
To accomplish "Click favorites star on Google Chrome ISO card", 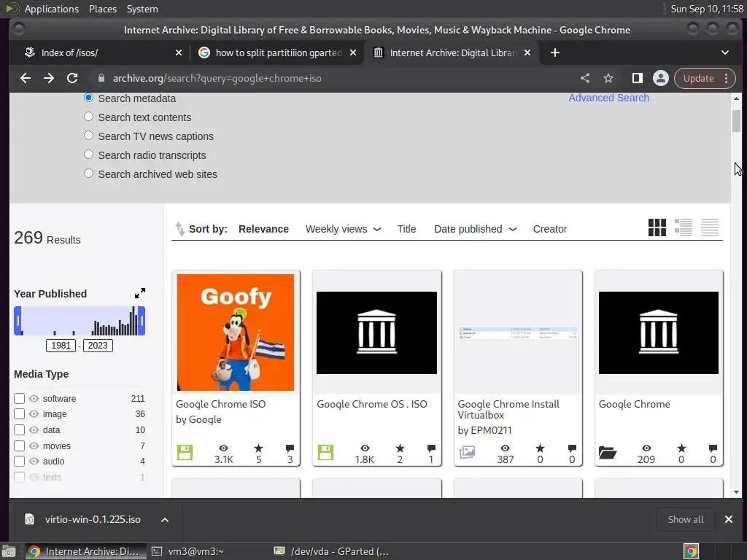I will (x=259, y=448).
